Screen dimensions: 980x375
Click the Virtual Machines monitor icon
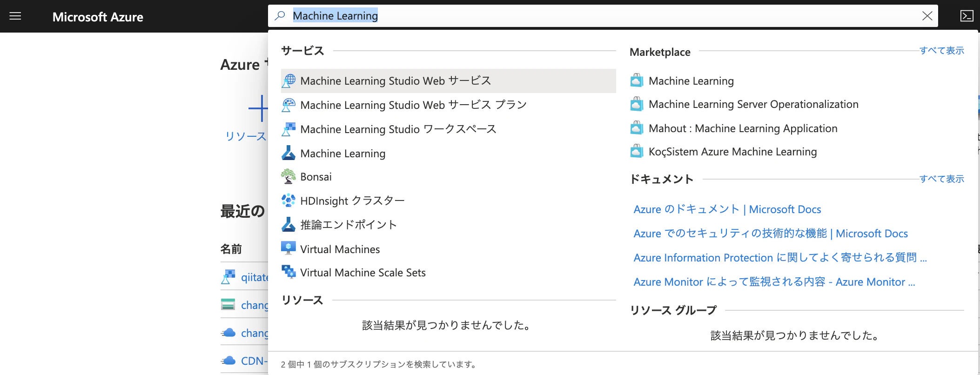coord(289,248)
